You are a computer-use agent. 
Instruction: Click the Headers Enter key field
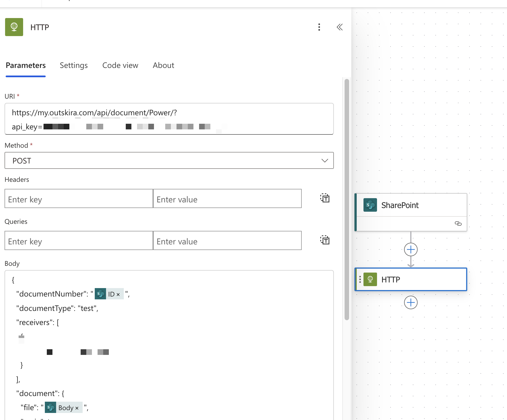click(x=79, y=199)
